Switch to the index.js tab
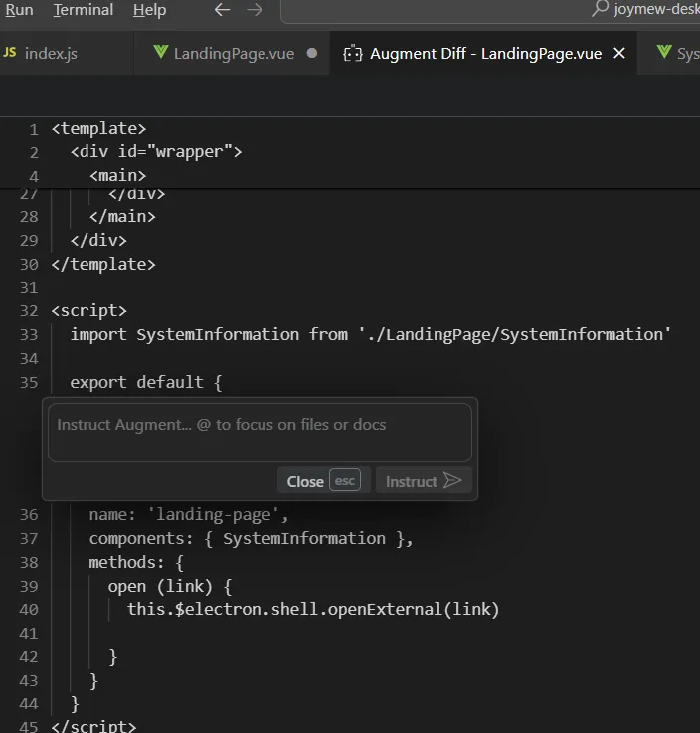 [x=51, y=54]
